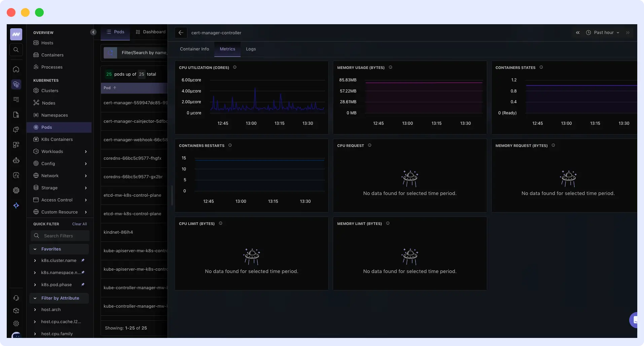The height and width of the screenshot is (346, 644).
Task: Collapse the sidebar with the chevron button
Action: click(93, 32)
